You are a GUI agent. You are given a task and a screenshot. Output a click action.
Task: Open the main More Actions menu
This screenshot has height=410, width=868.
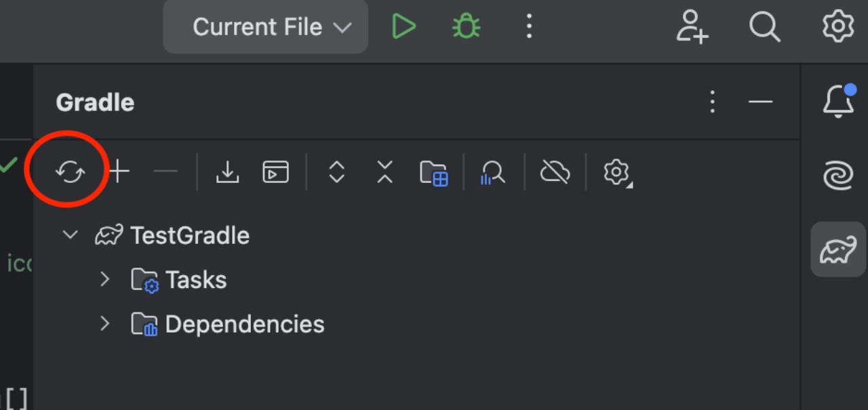tap(529, 26)
